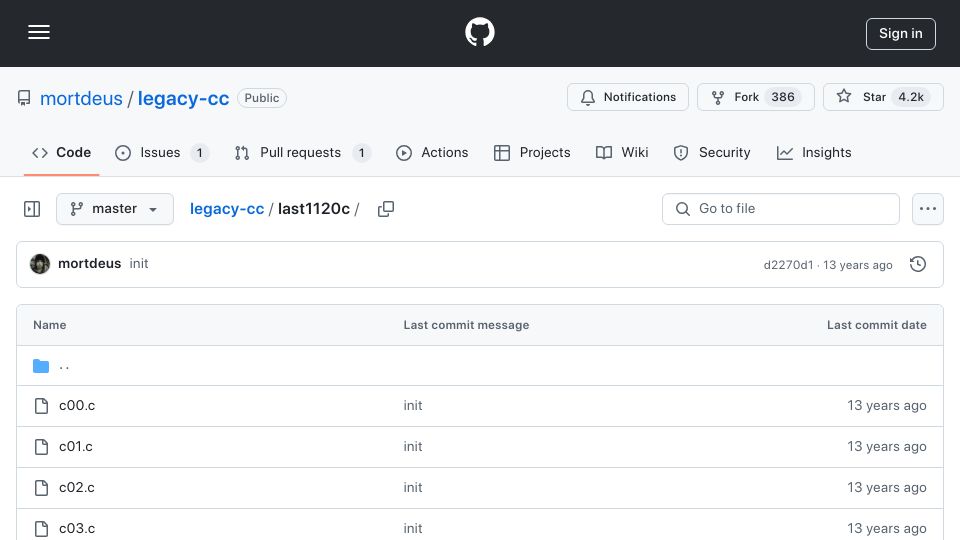Open the init commit message in commit bar
The height and width of the screenshot is (540, 960).
(x=139, y=263)
